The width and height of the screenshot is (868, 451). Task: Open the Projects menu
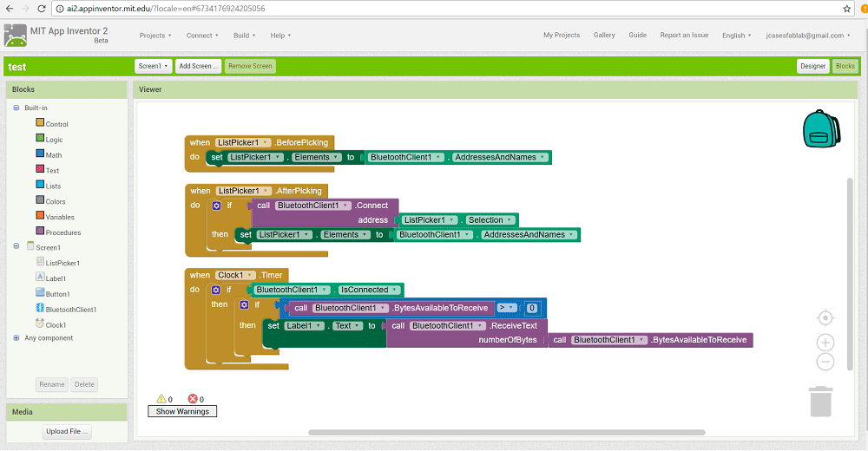155,36
